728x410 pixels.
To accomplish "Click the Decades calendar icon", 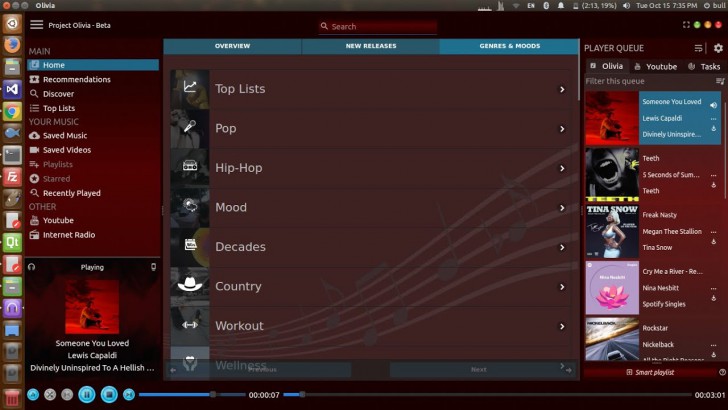I will point(190,244).
